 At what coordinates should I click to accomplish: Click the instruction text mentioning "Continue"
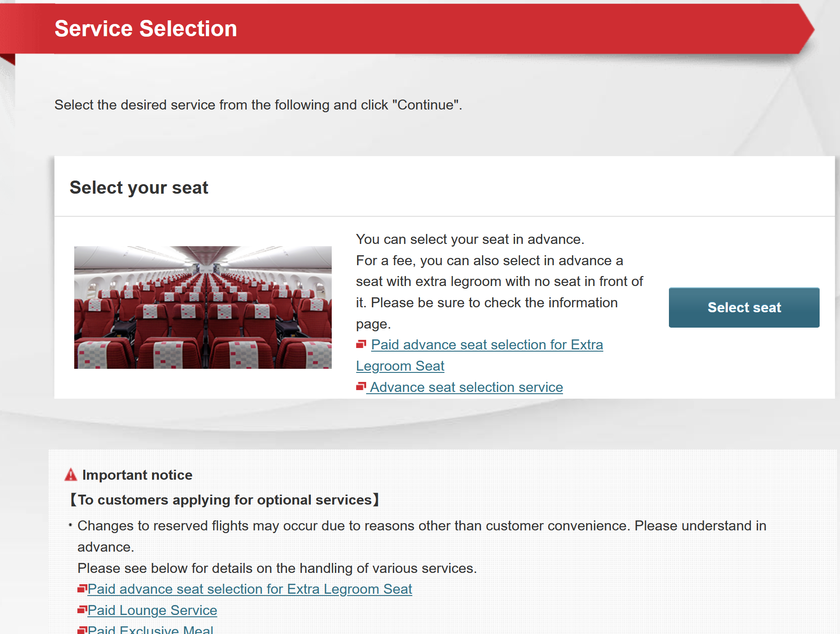pyautogui.click(x=258, y=105)
